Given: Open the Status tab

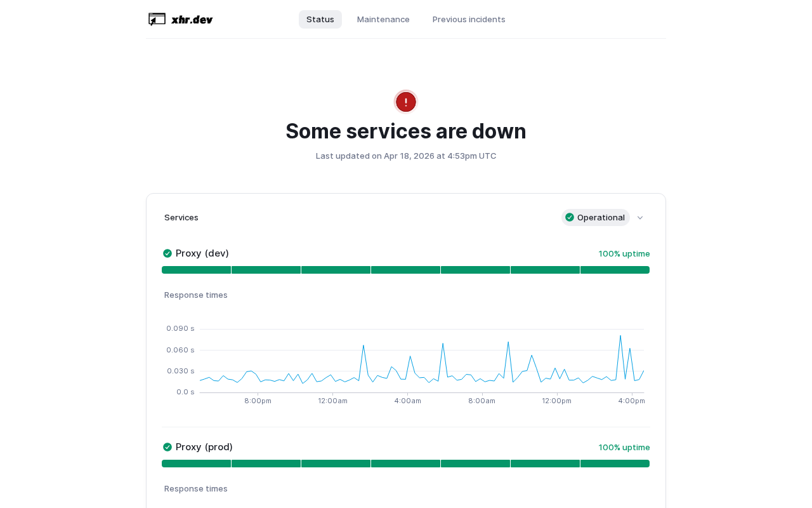Looking at the screenshot, I should pos(320,19).
